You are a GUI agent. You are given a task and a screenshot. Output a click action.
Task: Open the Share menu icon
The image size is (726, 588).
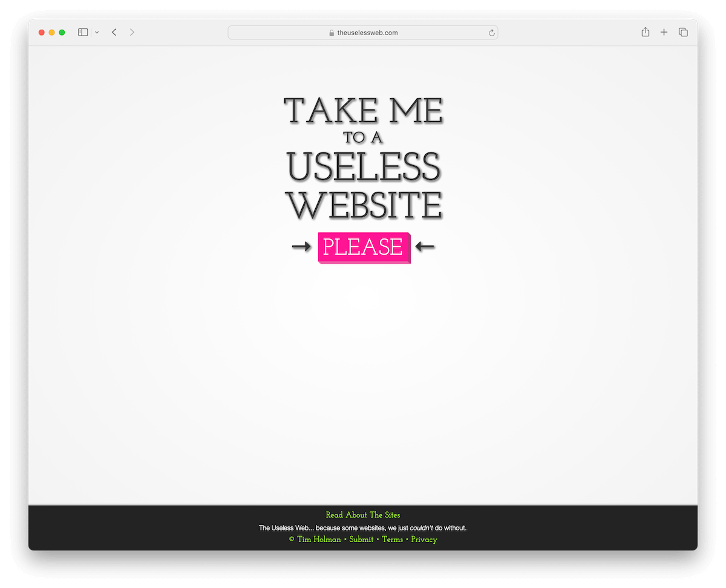646,32
